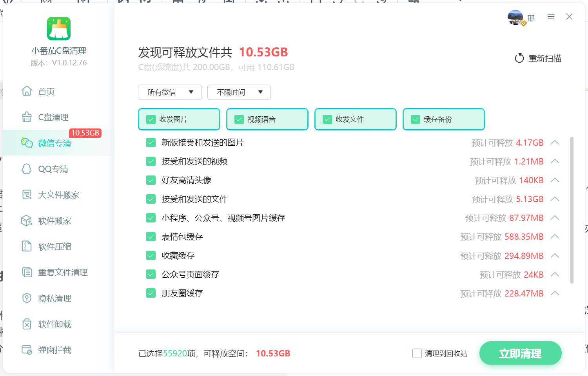This screenshot has width=588, height=376.
Task: Open 软件卸载 sidebar item
Action: click(59, 324)
